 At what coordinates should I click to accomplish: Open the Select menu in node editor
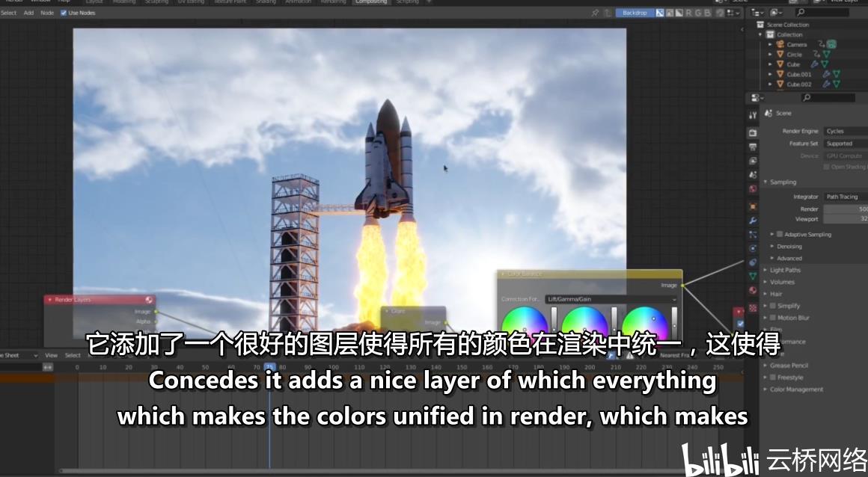click(8, 13)
